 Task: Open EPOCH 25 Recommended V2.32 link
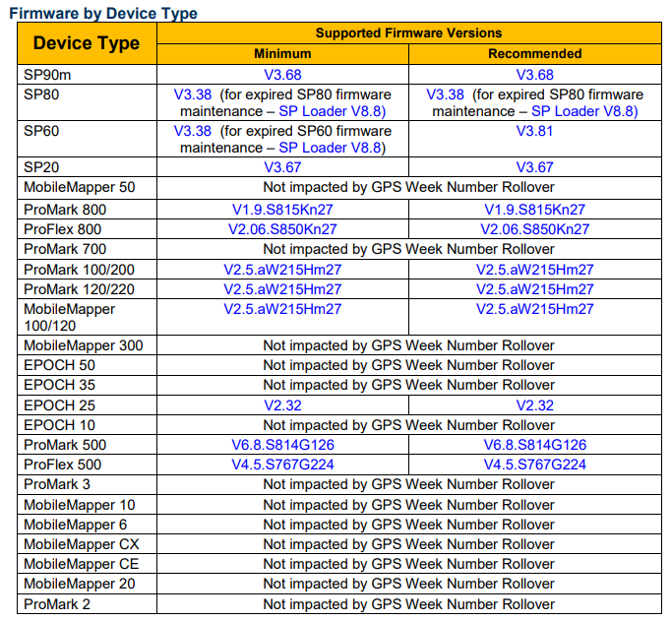coord(534,405)
